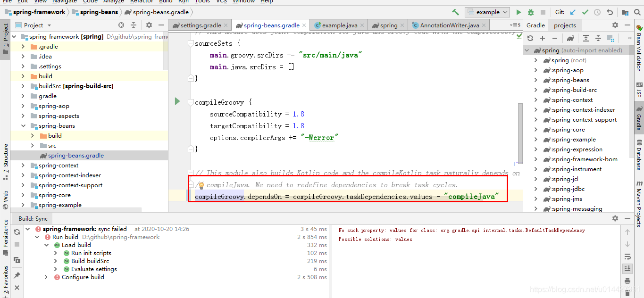This screenshot has height=298, width=644.
Task: Open the Maven Projects tool window
Action: (x=639, y=203)
